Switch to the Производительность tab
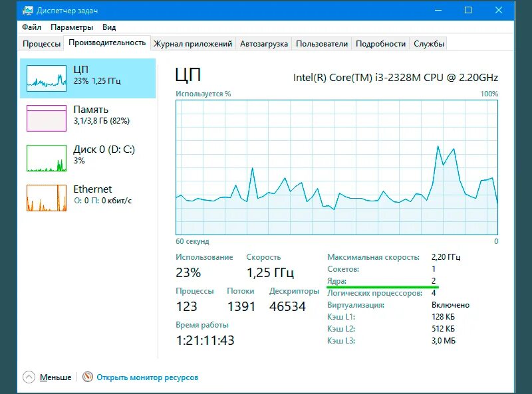Viewport: 532px width, 394px height. (x=107, y=43)
